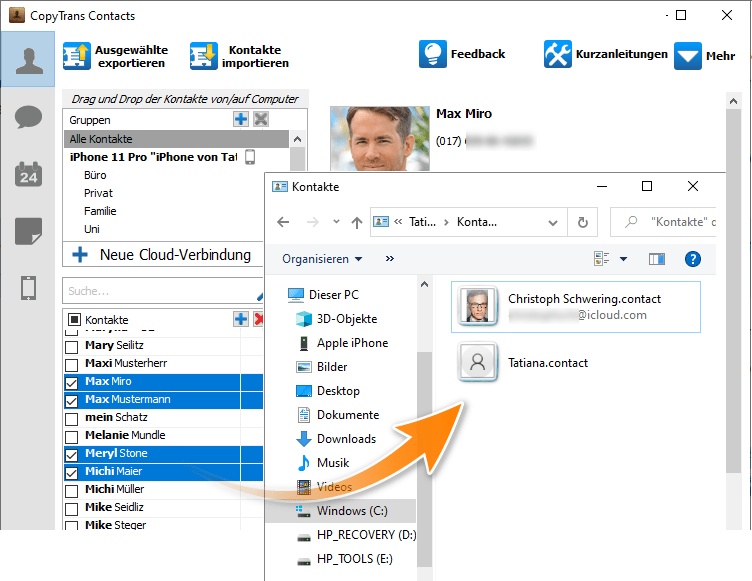Open Dokumente folder
The image size is (752, 581).
[x=338, y=415]
